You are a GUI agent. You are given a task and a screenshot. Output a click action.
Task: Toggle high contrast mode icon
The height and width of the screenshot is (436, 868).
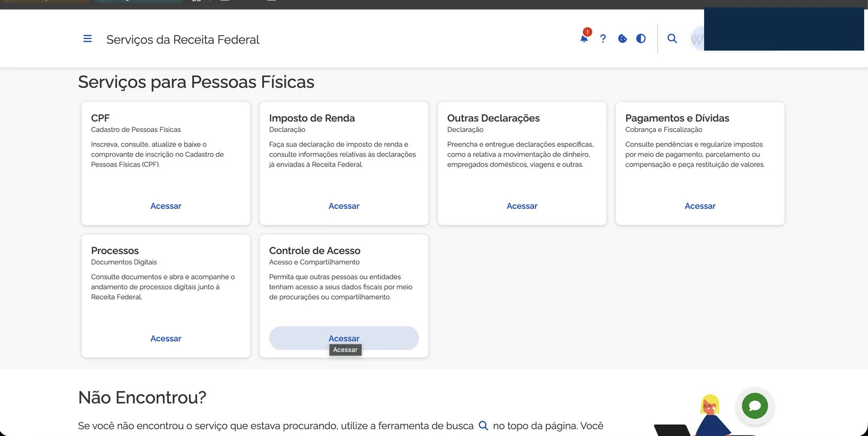point(641,39)
